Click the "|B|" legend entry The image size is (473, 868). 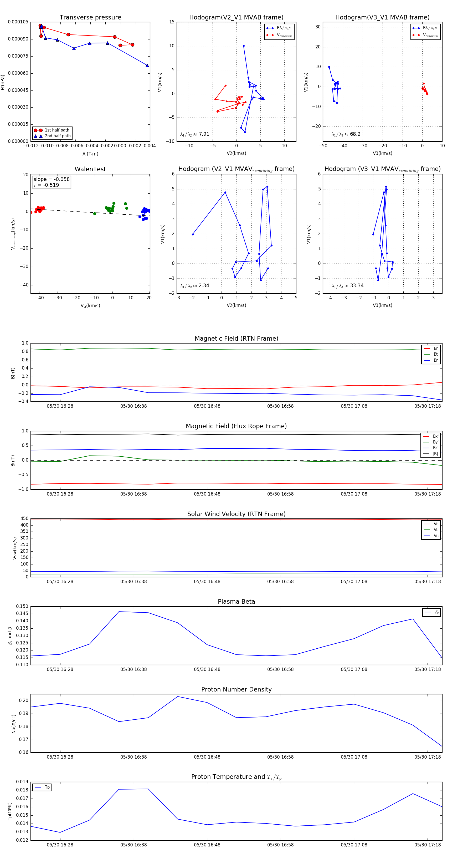[x=431, y=454]
